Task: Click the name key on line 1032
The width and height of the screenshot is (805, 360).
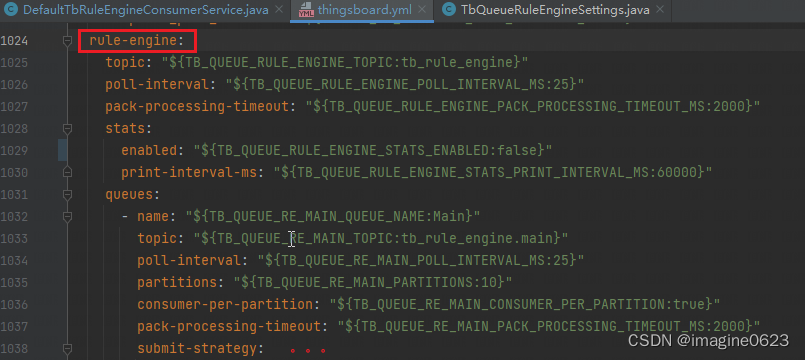Action: click(x=153, y=216)
